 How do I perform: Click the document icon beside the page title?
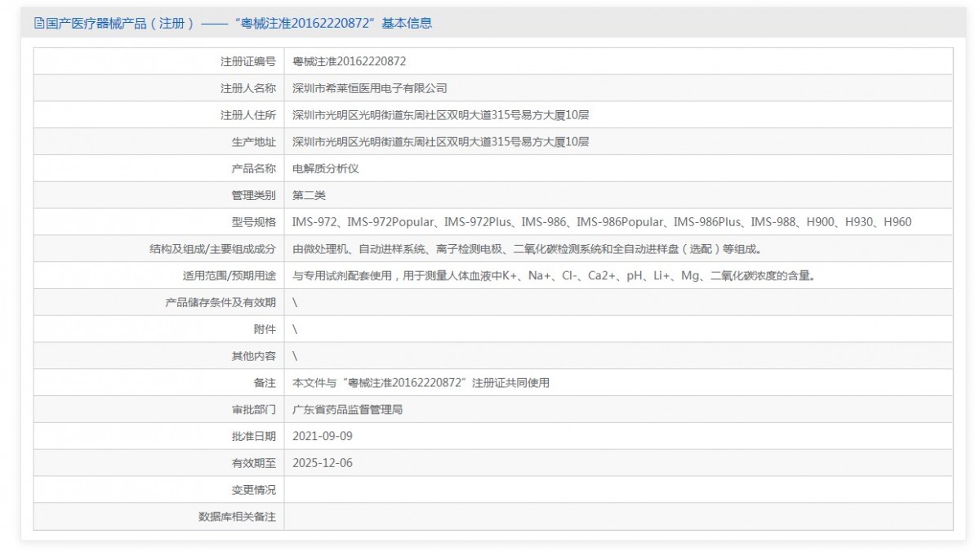point(38,24)
